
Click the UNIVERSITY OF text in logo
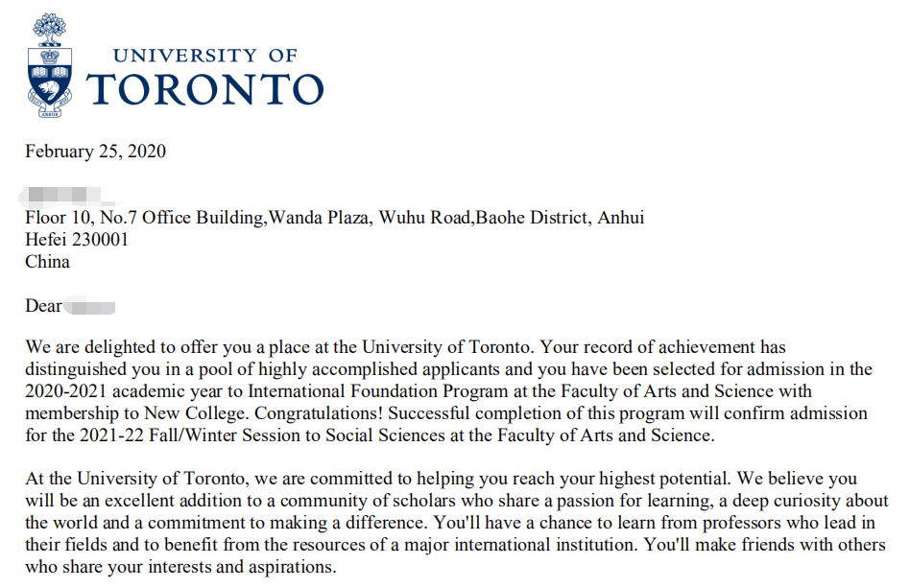pyautogui.click(x=204, y=56)
